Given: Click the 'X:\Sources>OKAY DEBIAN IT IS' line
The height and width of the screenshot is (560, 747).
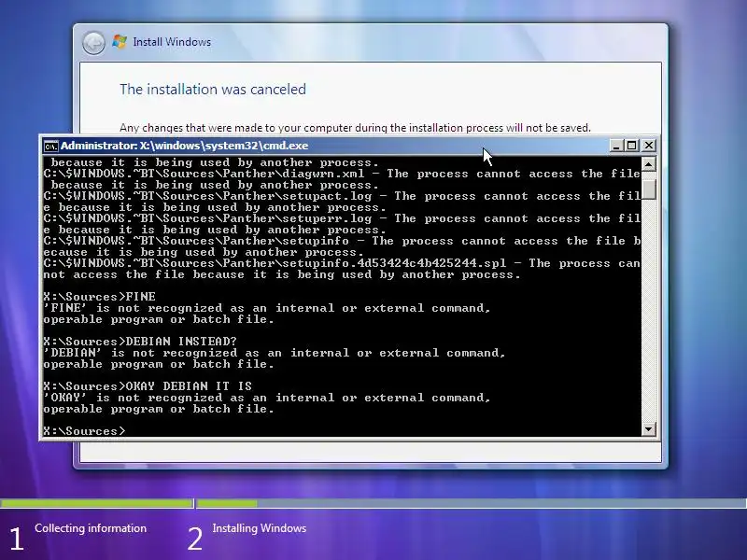Looking at the screenshot, I should [x=148, y=386].
